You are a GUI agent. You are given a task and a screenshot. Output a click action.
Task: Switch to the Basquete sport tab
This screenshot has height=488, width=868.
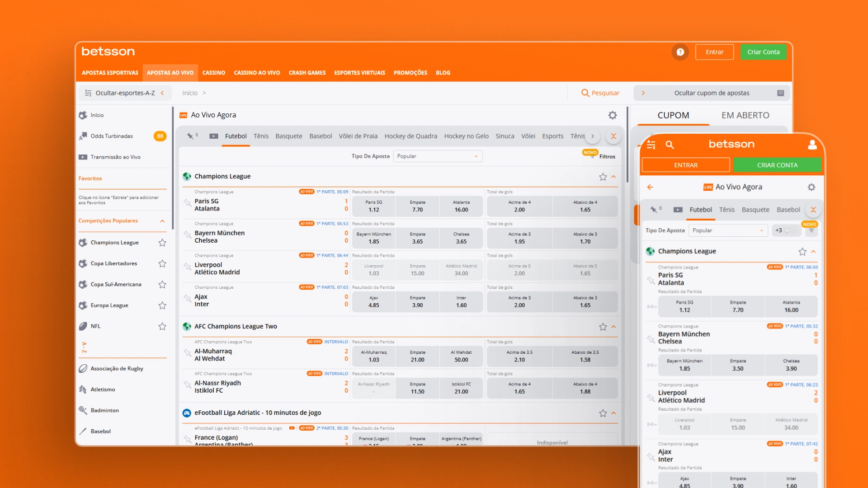click(x=288, y=136)
